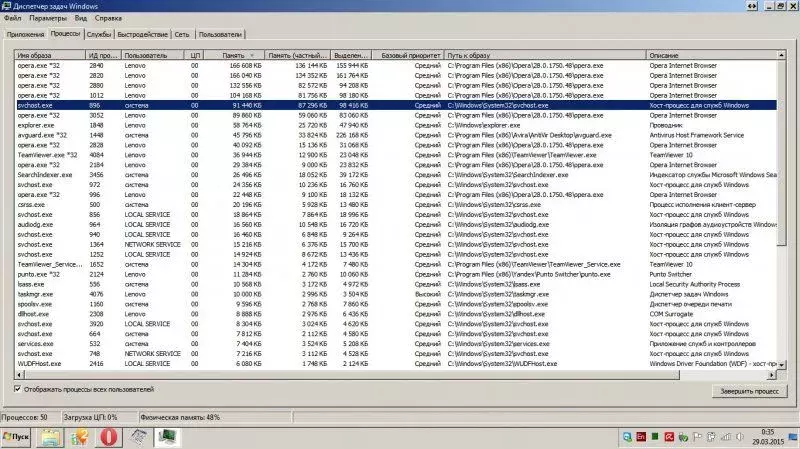The image size is (800, 449).
Task: Open the Вид menu
Action: tap(81, 18)
